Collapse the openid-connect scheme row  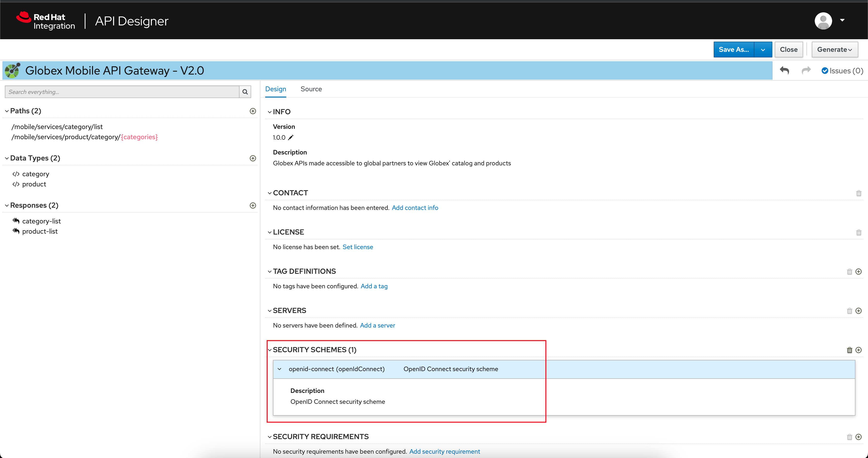[x=279, y=369]
